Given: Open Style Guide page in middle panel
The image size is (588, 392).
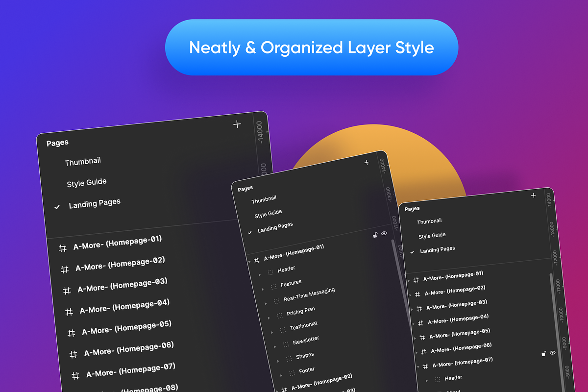Looking at the screenshot, I should pos(268,214).
